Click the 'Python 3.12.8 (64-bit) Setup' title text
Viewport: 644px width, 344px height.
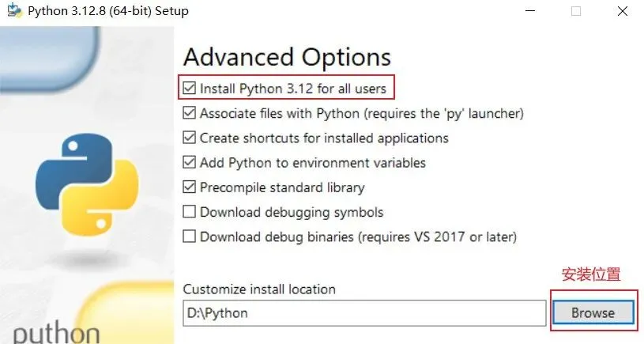109,12
